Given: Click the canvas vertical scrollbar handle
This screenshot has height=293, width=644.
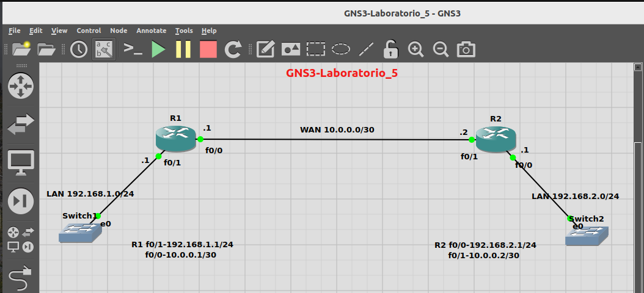Looking at the screenshot, I should (x=637, y=217).
